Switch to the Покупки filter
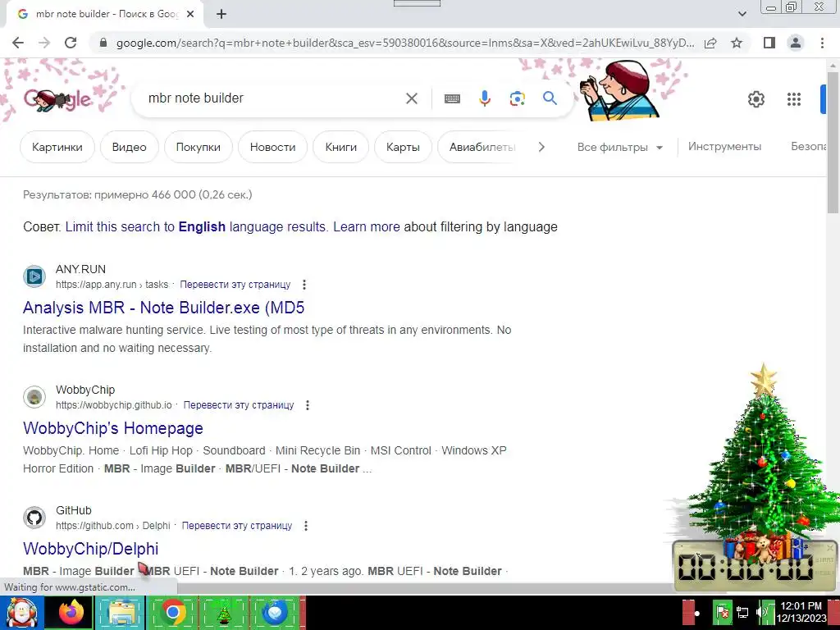This screenshot has height=630, width=840. 199,147
